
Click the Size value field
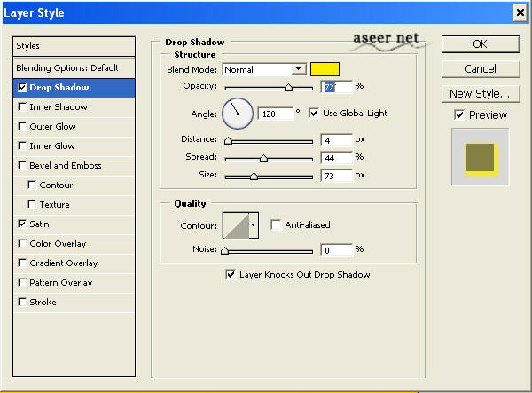pyautogui.click(x=337, y=176)
